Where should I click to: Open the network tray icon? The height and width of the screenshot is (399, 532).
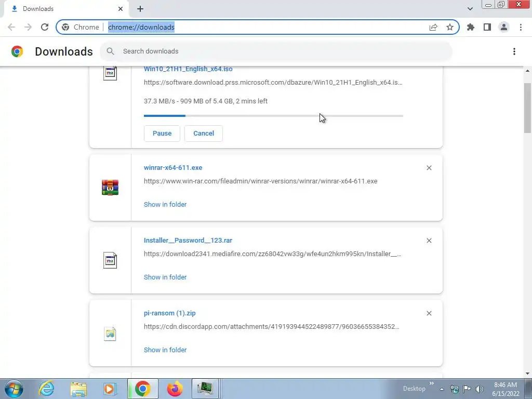pyautogui.click(x=455, y=389)
